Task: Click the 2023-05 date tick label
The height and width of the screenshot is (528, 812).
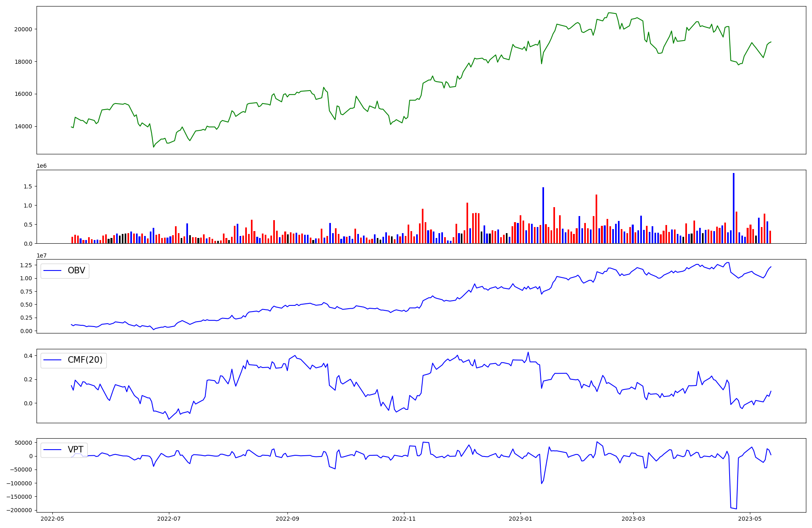Action: click(x=750, y=519)
